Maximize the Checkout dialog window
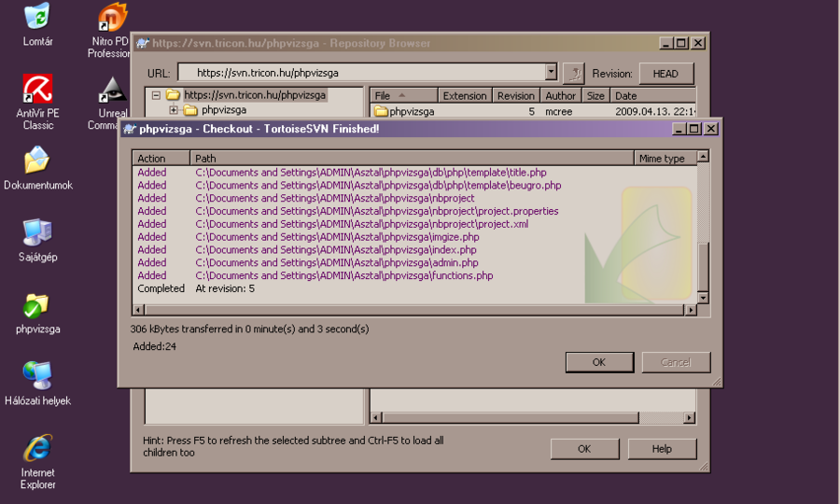 [x=693, y=129]
